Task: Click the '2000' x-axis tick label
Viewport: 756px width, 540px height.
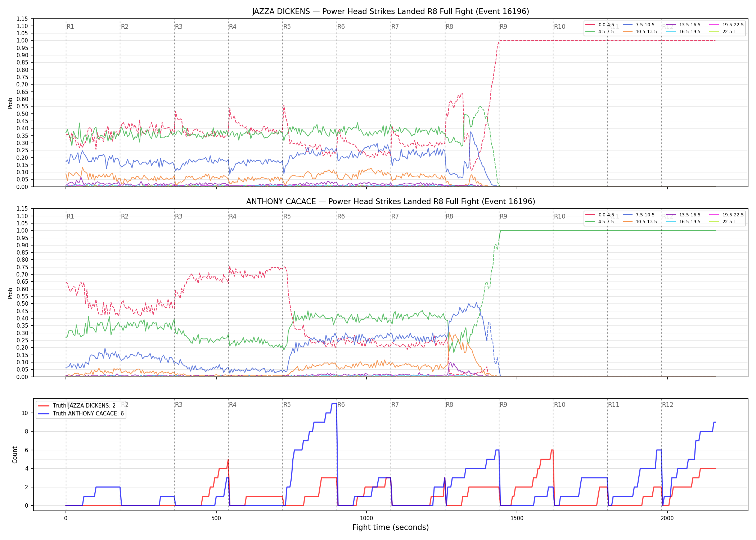Action: [x=667, y=518]
